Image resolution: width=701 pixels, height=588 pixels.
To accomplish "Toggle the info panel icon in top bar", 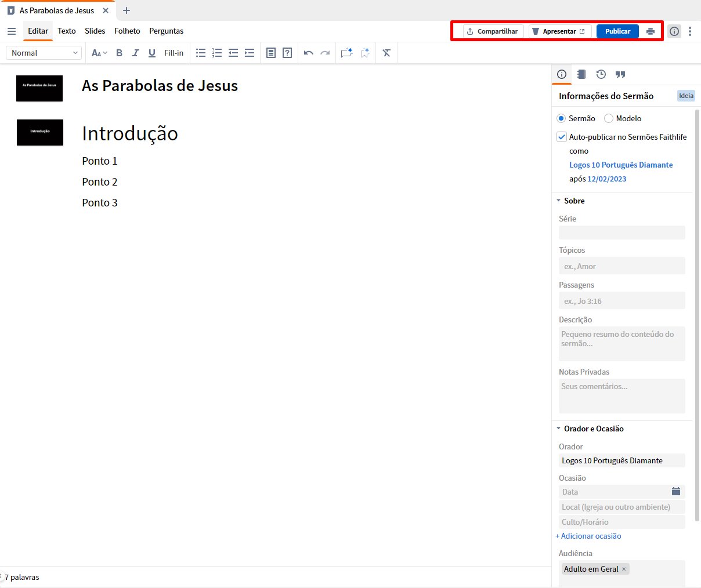I will click(x=674, y=31).
